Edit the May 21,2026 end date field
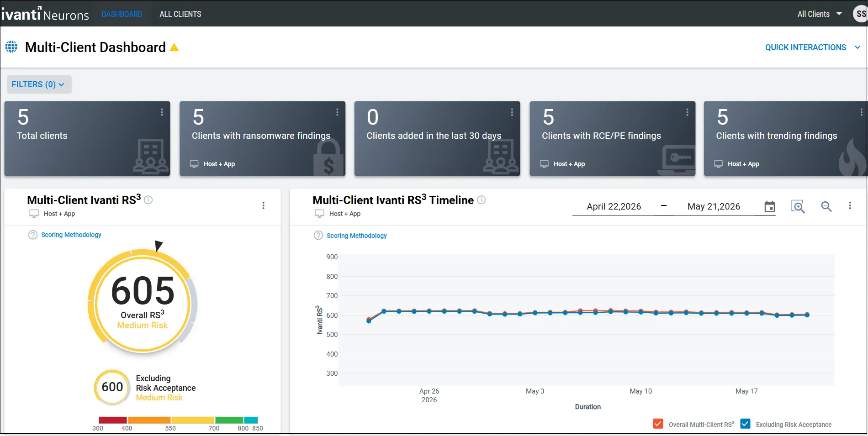868x436 pixels. tap(714, 206)
